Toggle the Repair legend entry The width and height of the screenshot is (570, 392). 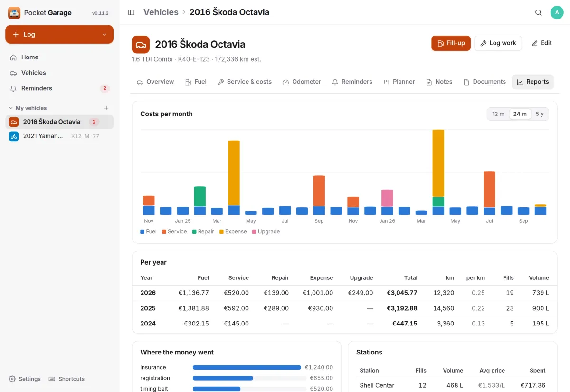coord(203,232)
